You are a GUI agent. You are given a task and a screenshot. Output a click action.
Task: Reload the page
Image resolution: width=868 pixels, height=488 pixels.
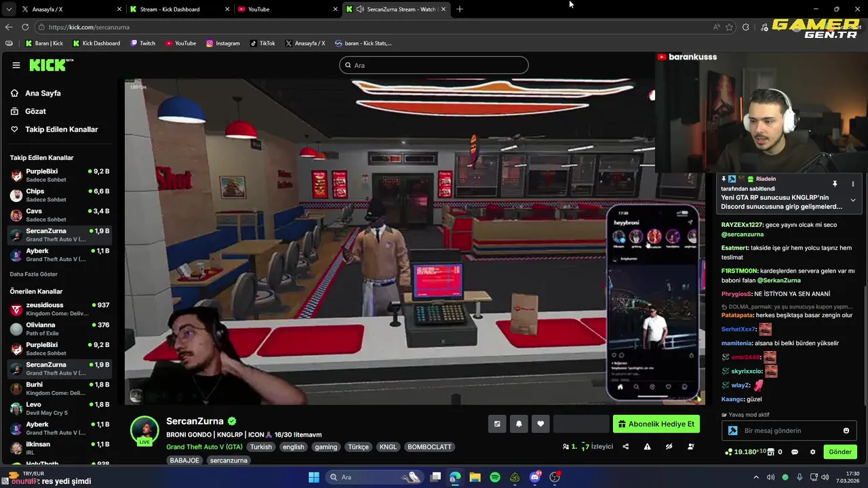click(x=25, y=27)
